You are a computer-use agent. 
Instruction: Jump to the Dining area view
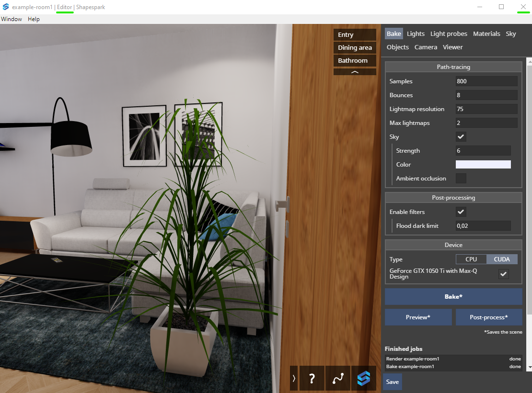[355, 47]
